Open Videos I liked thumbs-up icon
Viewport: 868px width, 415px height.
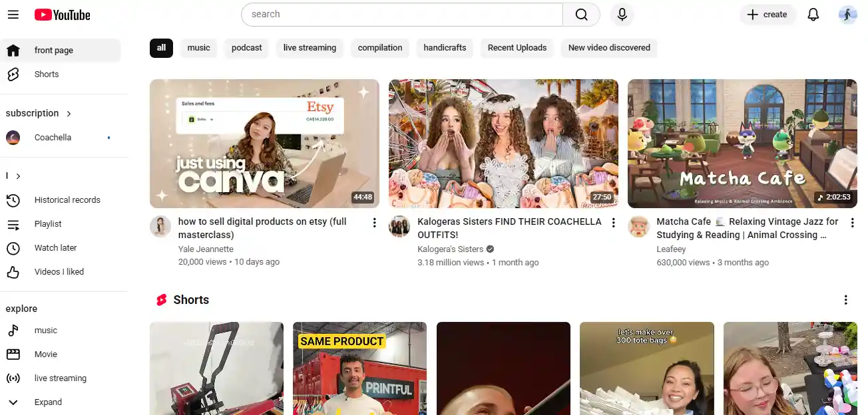(x=13, y=272)
